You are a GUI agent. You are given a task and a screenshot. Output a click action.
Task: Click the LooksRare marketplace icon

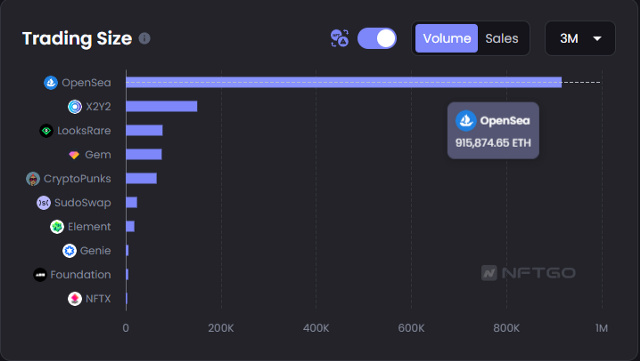click(46, 131)
